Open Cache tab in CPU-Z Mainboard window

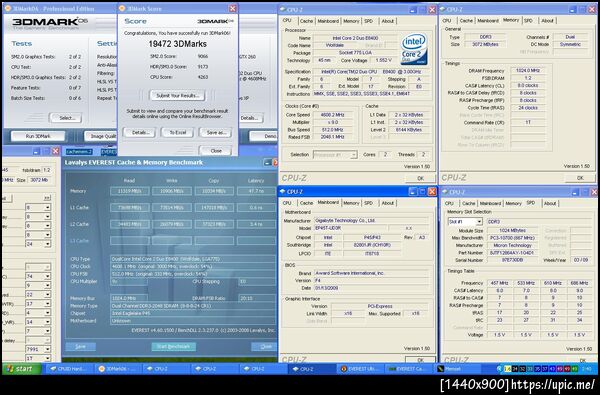tap(306, 203)
